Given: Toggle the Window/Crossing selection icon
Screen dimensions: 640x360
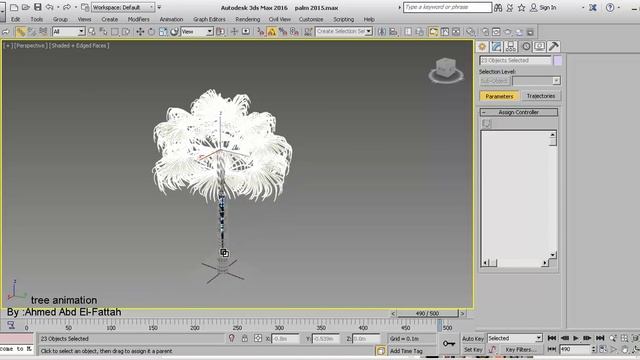Looking at the screenshot, I should (126, 31).
